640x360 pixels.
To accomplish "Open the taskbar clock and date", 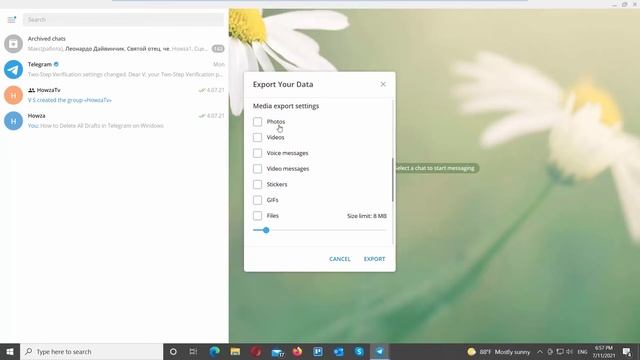I will tap(604, 351).
